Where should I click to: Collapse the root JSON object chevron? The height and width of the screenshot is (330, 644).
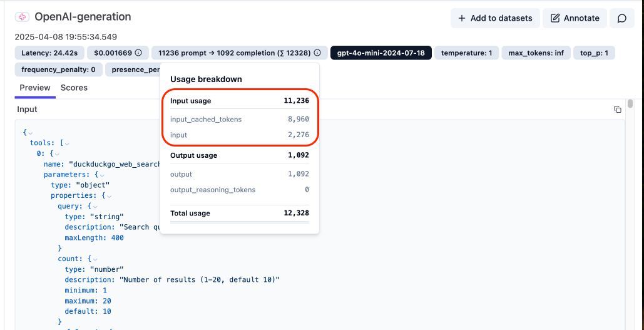(31, 133)
